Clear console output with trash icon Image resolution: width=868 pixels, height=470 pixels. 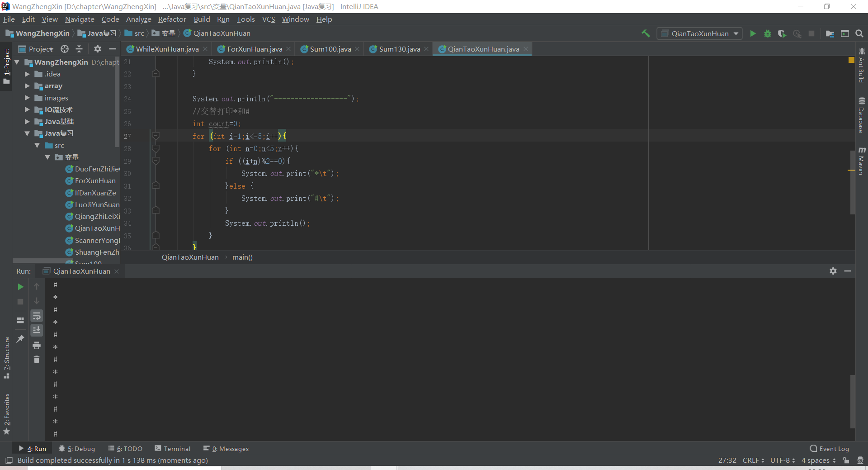[x=37, y=360]
